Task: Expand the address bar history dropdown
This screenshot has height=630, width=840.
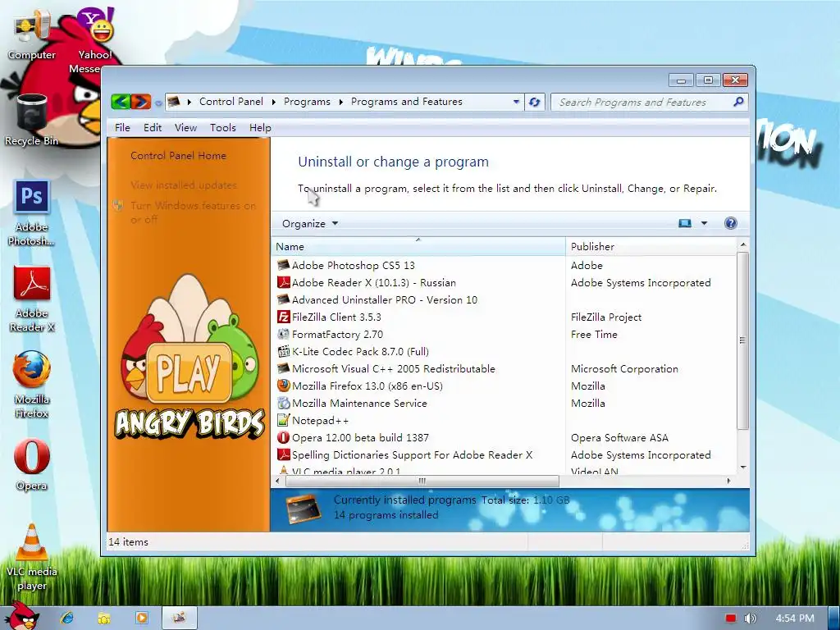Action: click(516, 102)
